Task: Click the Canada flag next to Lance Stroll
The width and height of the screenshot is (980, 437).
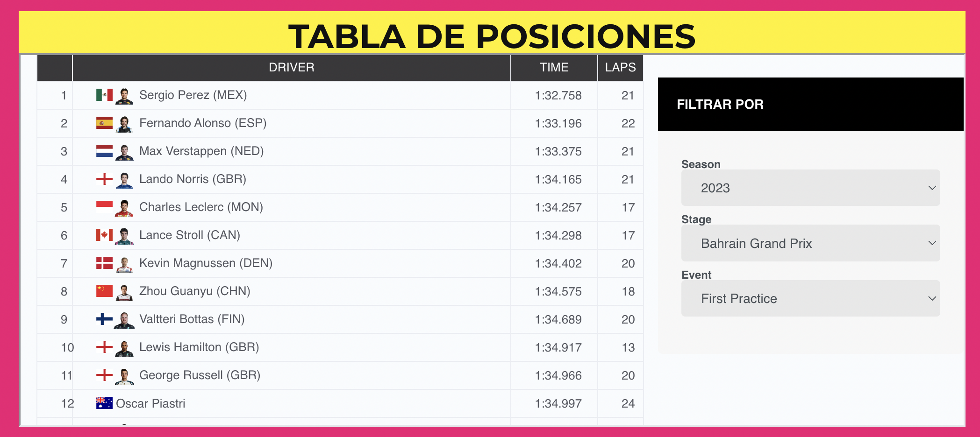Action: [x=104, y=235]
